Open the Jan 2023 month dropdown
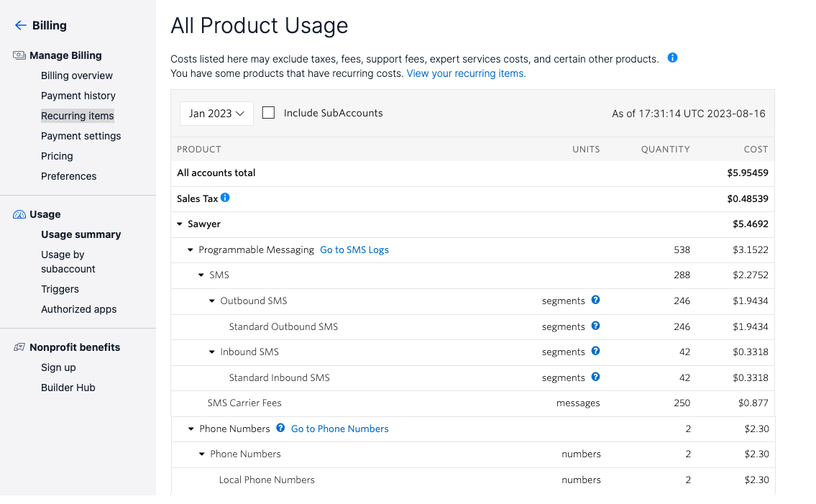 216,114
